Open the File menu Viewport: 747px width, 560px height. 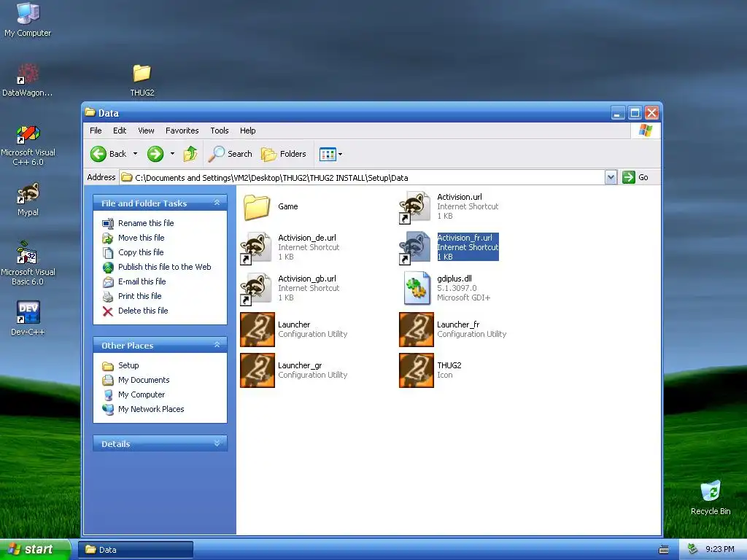[96, 131]
